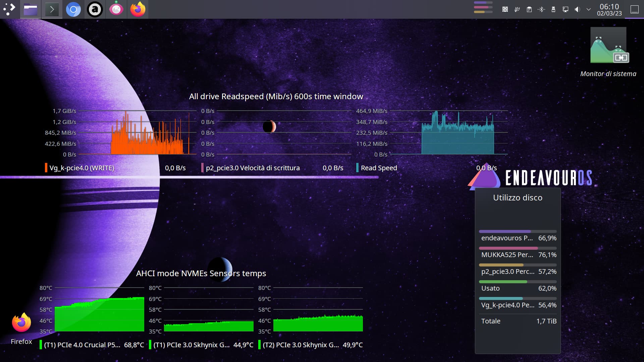Click the Crucial P5 temperature graph
The height and width of the screenshot is (362, 644).
tap(99, 314)
